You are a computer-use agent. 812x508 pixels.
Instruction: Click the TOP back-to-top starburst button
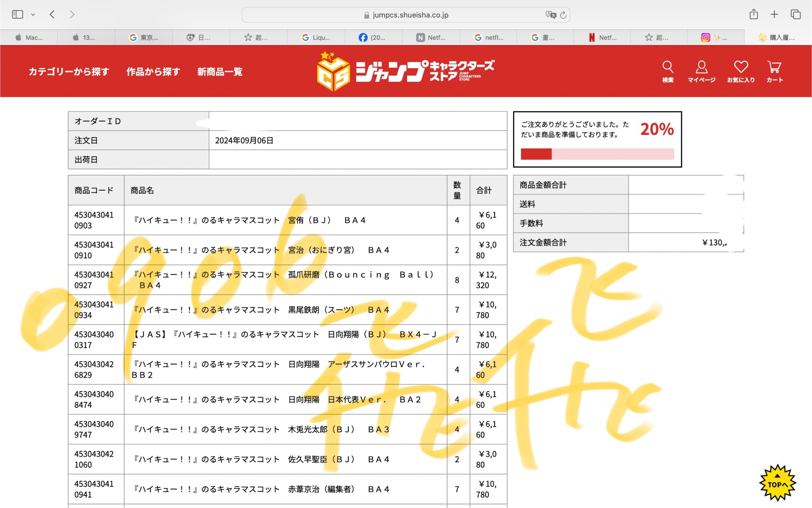(x=777, y=483)
